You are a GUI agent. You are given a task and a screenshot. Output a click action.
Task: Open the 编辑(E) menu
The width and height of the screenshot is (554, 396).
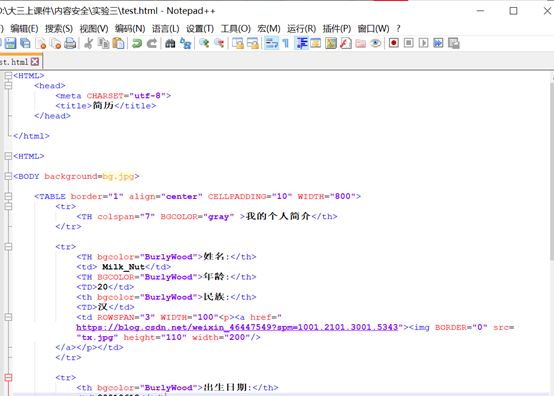click(x=24, y=29)
